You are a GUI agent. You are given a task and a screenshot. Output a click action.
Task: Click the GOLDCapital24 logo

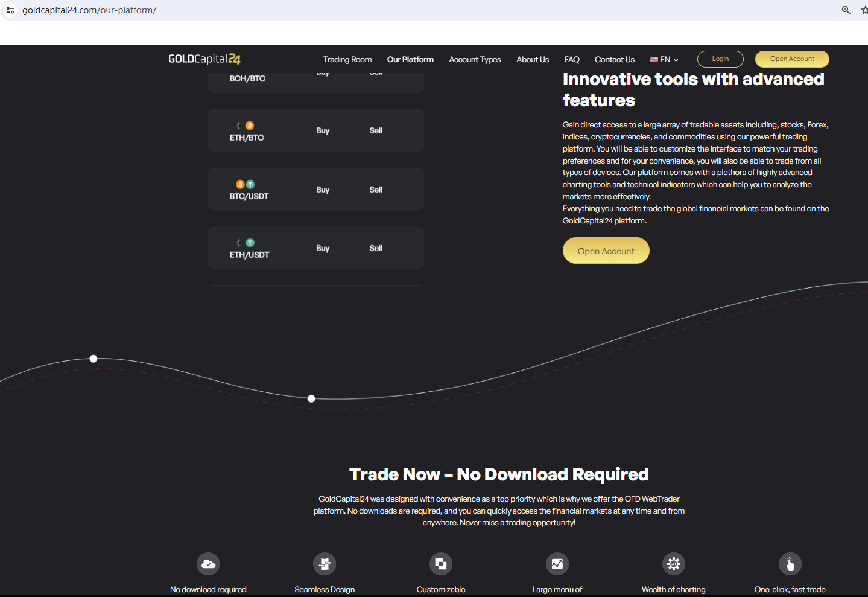click(204, 59)
